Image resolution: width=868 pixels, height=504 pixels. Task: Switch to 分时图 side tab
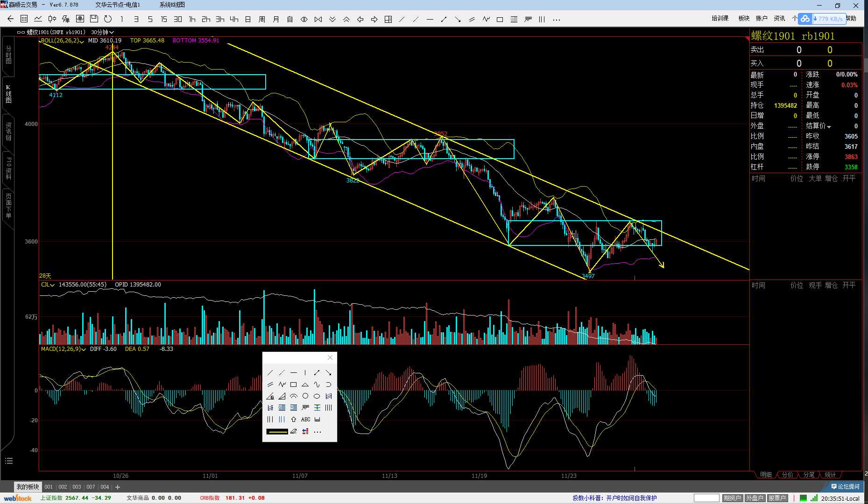pos(8,55)
